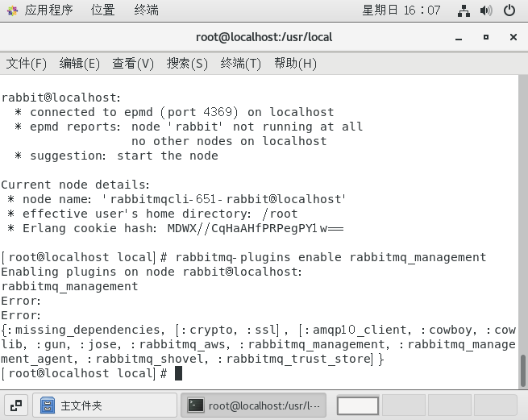Click the show desktop icon in taskbar

(x=16, y=405)
